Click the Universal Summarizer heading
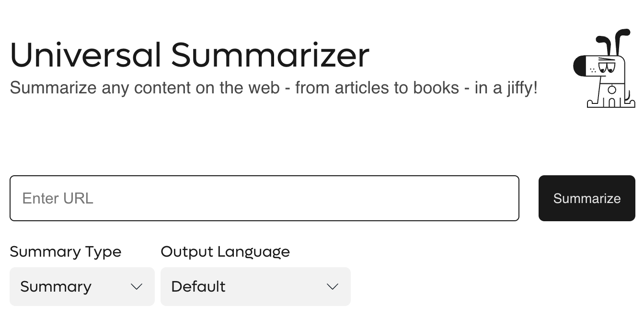The width and height of the screenshot is (644, 317). tap(190, 55)
